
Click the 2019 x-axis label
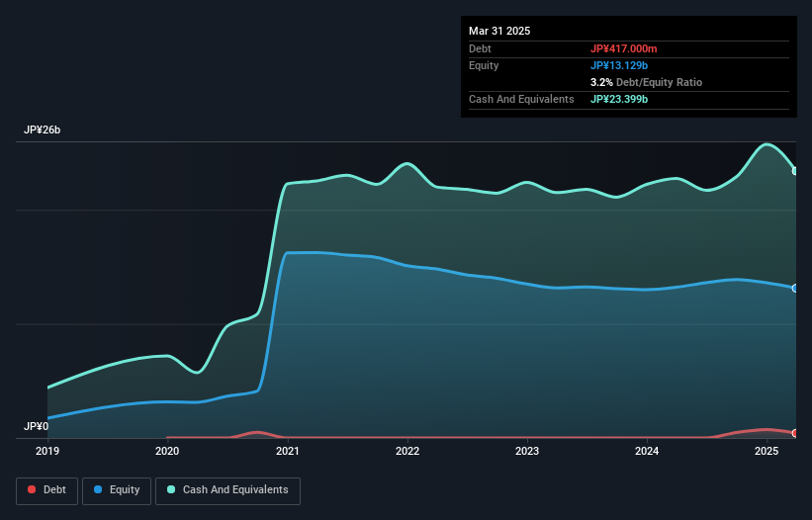pos(47,451)
